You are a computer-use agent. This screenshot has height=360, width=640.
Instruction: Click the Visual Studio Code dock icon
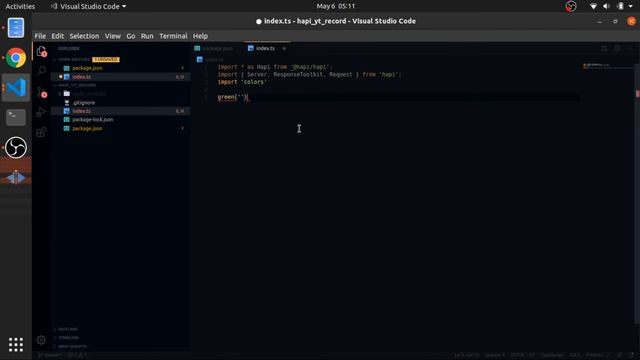16,87
